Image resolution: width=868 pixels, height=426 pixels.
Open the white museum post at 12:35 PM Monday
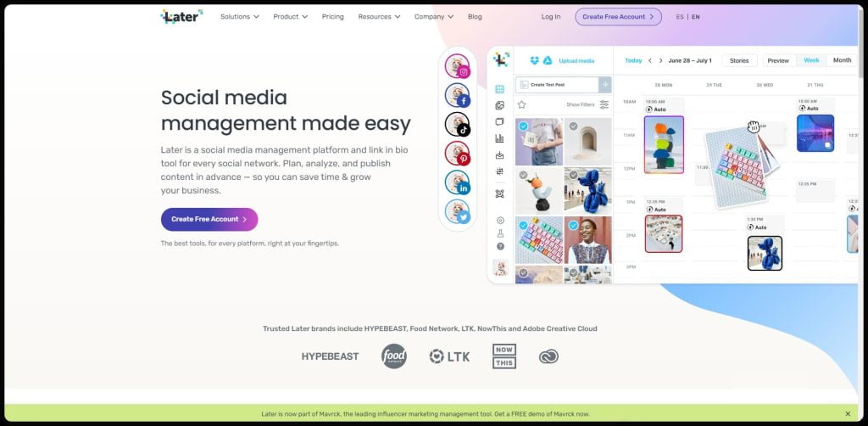663,233
